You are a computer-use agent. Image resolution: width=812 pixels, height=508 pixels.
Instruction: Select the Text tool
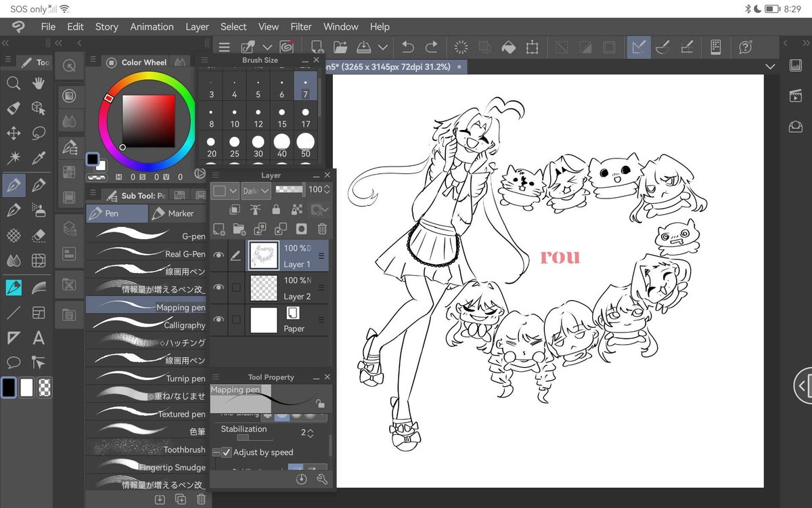[x=39, y=337]
